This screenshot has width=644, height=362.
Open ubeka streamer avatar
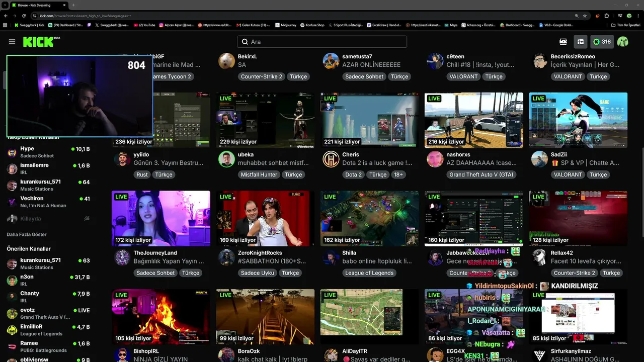point(226,159)
